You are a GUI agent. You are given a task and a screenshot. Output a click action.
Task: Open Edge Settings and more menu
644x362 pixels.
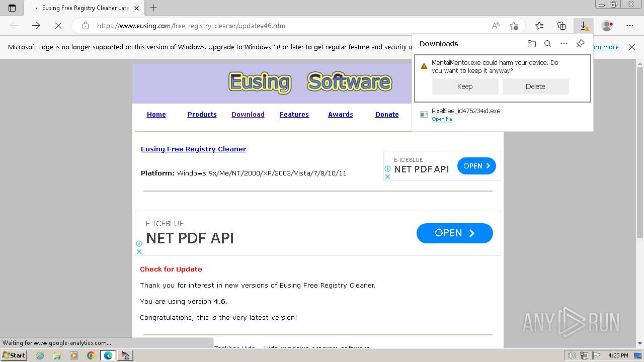630,26
